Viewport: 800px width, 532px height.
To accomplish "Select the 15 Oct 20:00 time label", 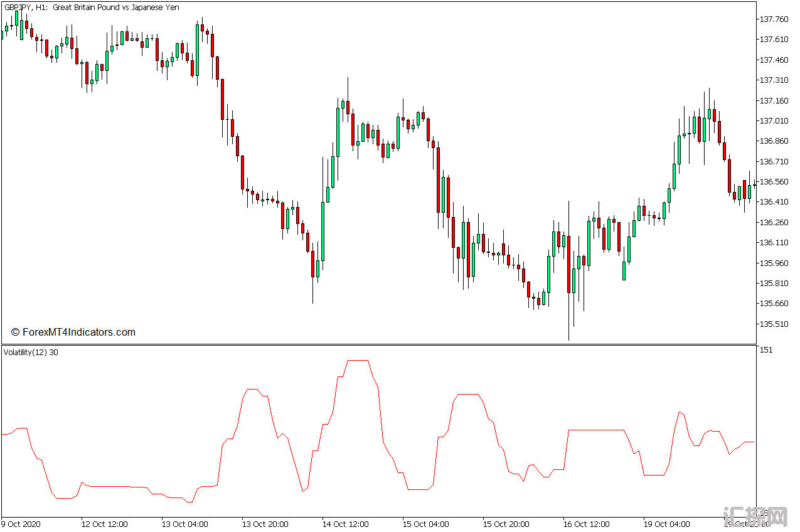I will coord(506,524).
